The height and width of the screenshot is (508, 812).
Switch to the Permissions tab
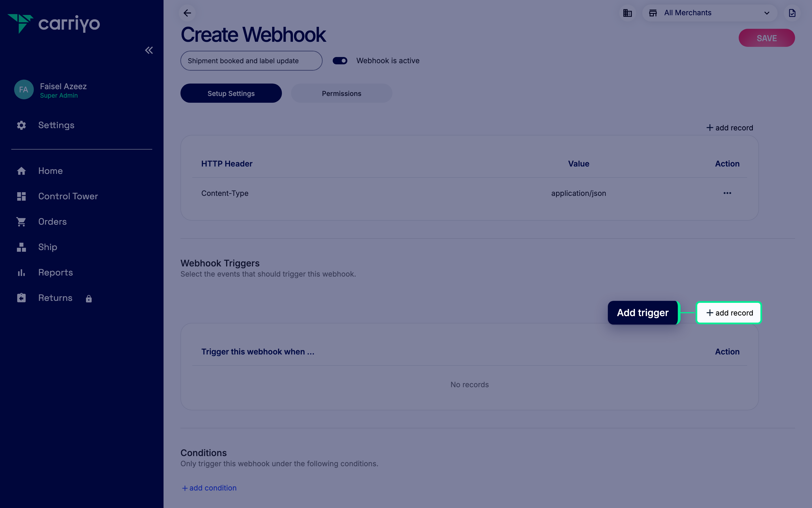pos(342,93)
